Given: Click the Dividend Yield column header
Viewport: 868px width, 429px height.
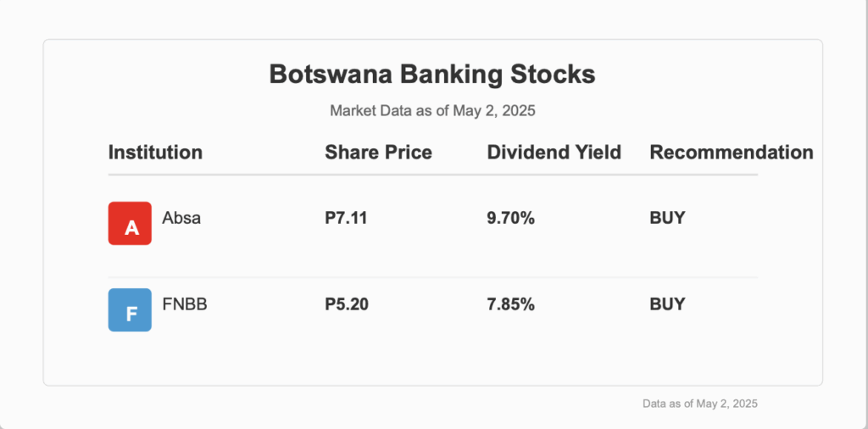Looking at the screenshot, I should pos(554,153).
